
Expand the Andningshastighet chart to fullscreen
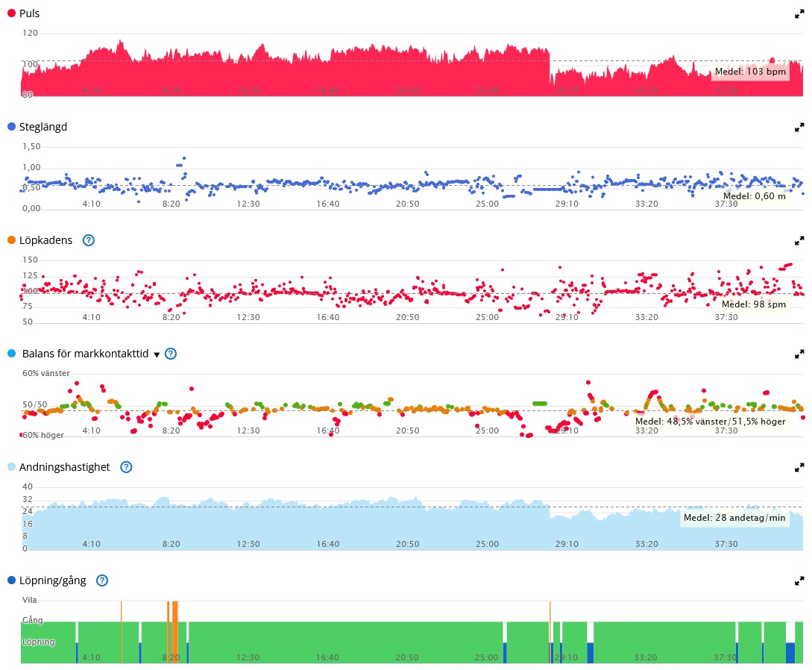click(799, 468)
